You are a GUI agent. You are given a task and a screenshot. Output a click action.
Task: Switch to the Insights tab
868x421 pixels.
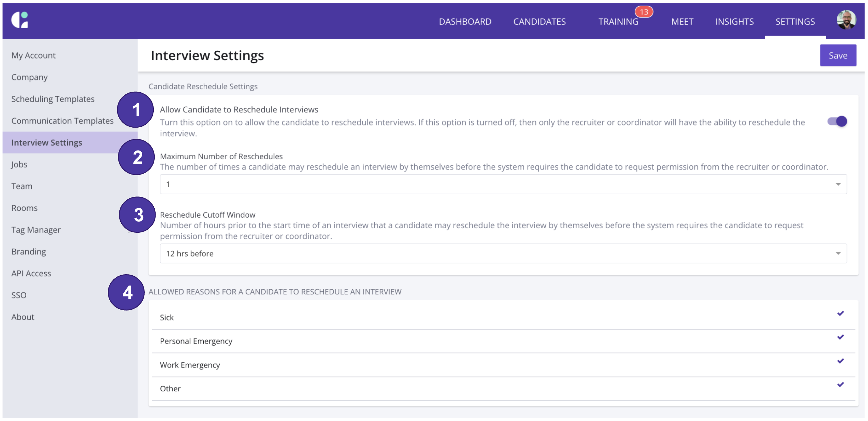coord(734,22)
